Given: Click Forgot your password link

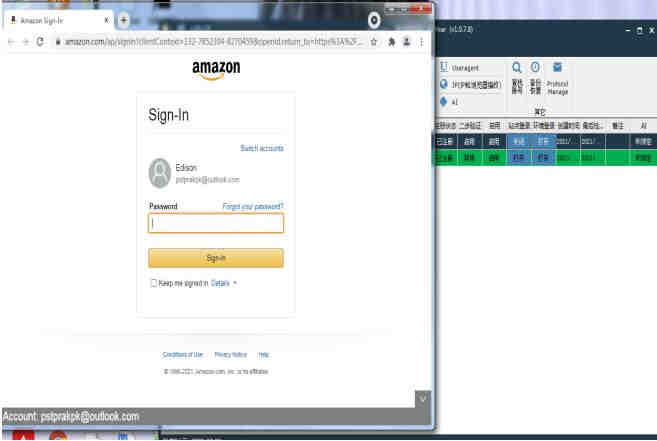Looking at the screenshot, I should (253, 206).
